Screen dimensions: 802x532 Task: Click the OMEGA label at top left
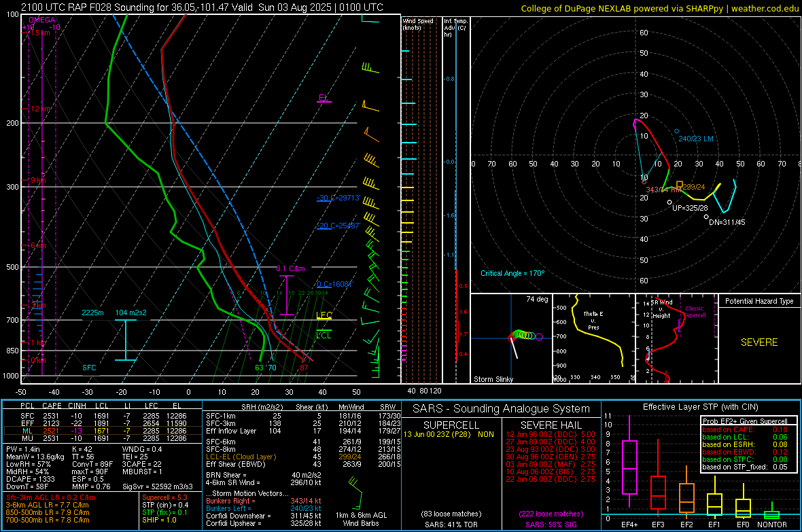pyautogui.click(x=42, y=20)
